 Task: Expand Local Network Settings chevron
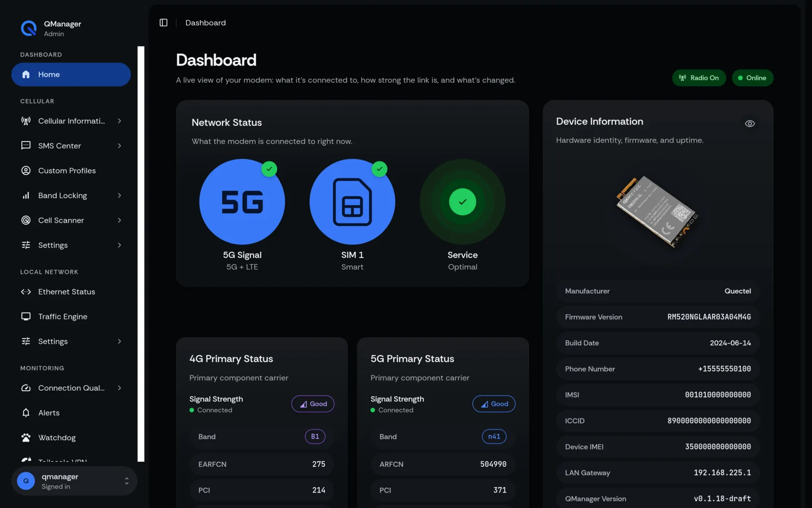click(119, 341)
